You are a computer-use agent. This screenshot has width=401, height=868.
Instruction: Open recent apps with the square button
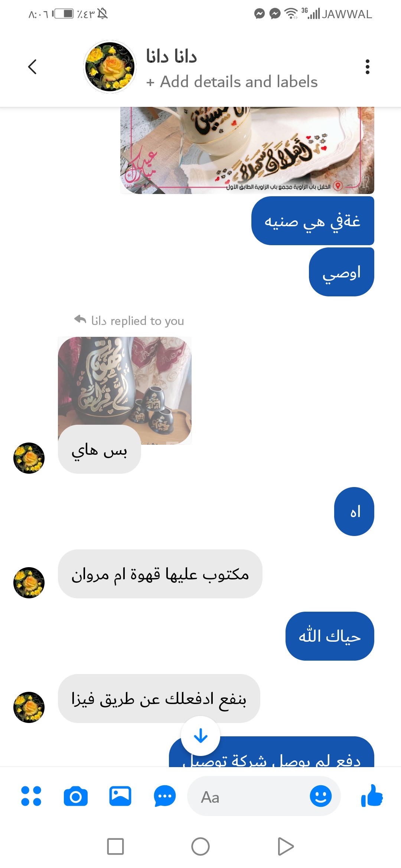115,846
